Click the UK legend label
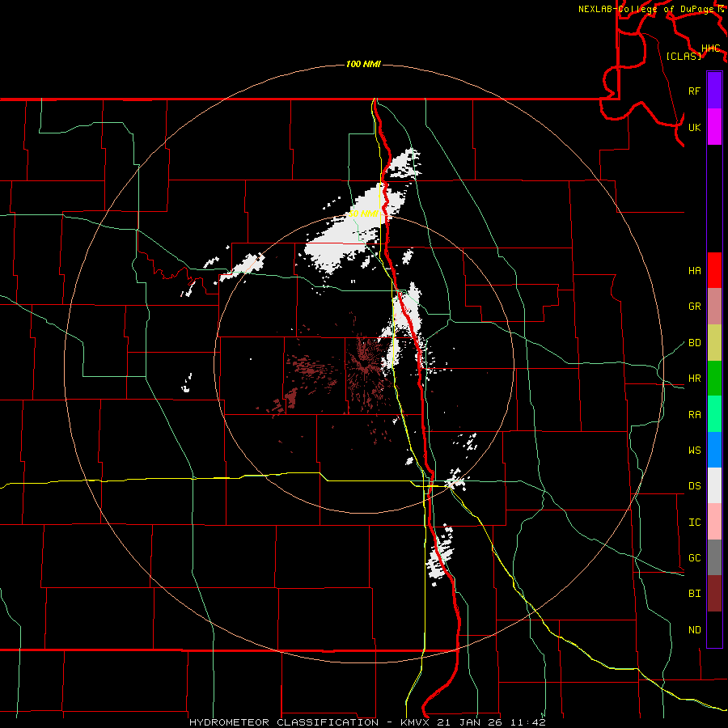Viewport: 728px width, 728px height. [694, 127]
